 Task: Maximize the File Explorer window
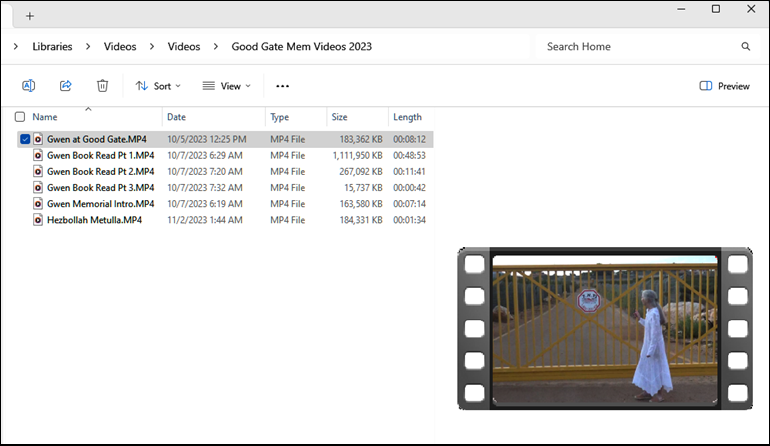tap(716, 9)
